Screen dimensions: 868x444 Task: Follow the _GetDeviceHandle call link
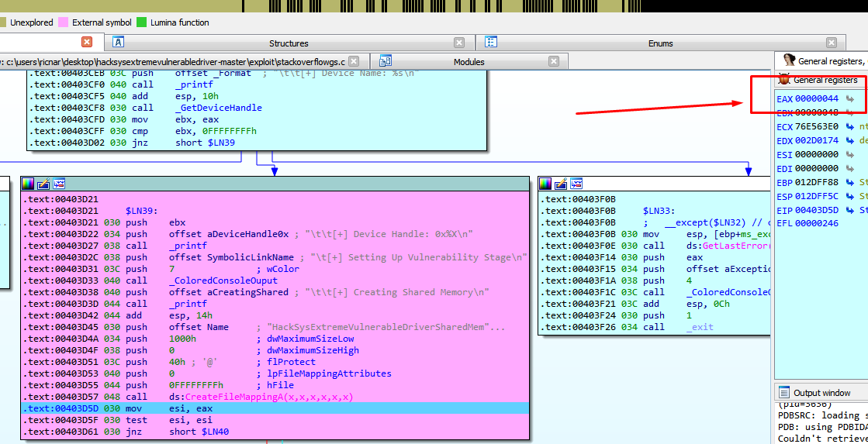219,108
